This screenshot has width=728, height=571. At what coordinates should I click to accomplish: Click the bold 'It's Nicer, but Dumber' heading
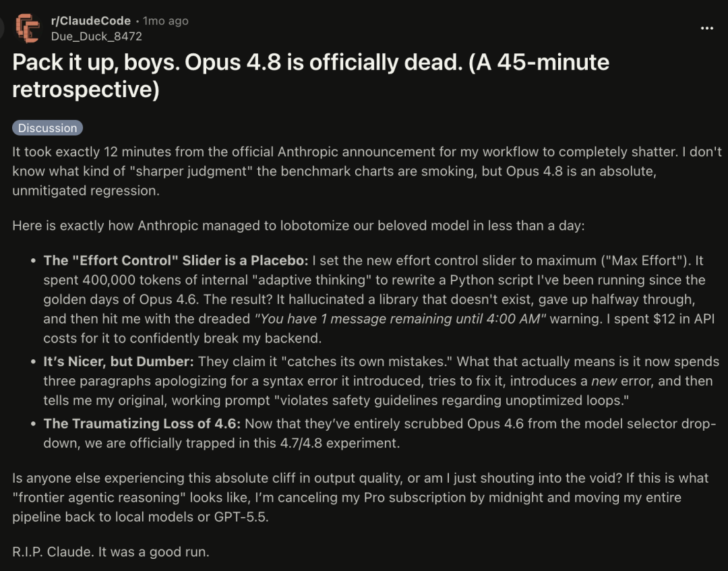tap(119, 361)
